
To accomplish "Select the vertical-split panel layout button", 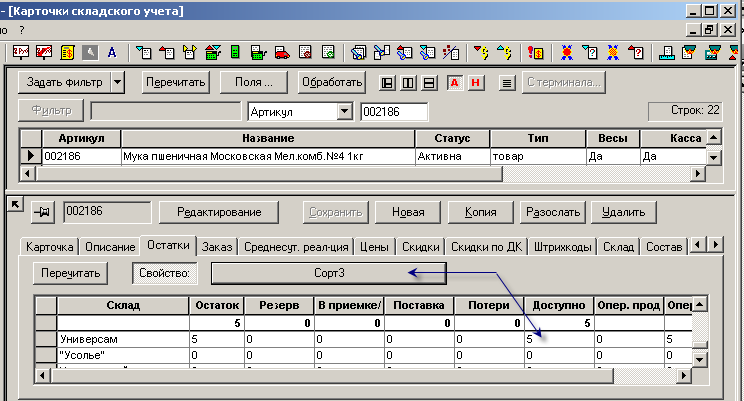I will 408,83.
